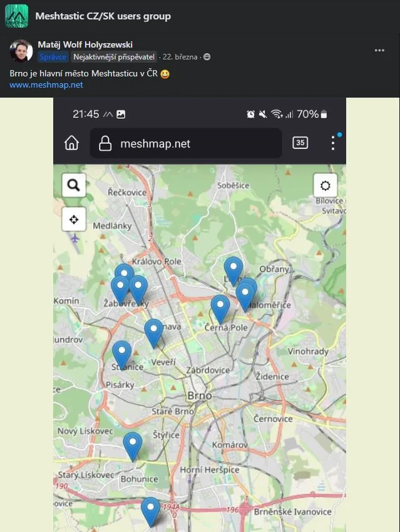Click the 70% battery indicator
400x532 pixels.
click(312, 115)
